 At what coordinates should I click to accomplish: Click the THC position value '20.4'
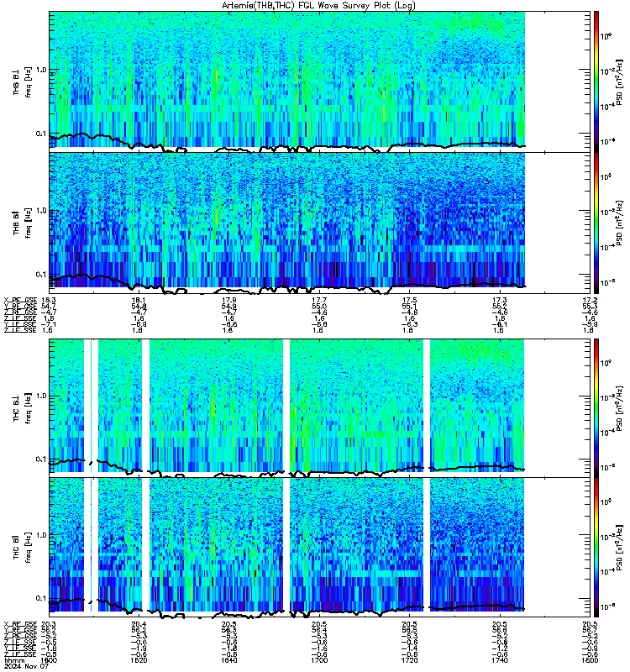point(139,624)
